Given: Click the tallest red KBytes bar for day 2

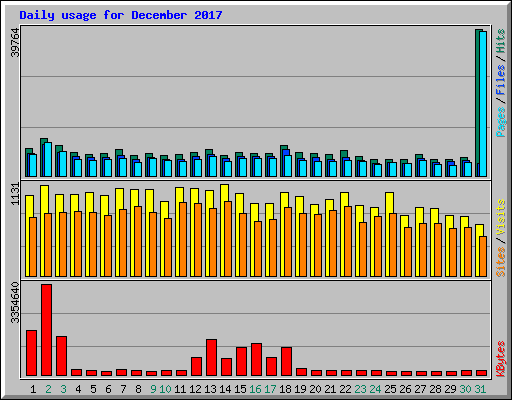Looking at the screenshot, I should tap(46, 330).
